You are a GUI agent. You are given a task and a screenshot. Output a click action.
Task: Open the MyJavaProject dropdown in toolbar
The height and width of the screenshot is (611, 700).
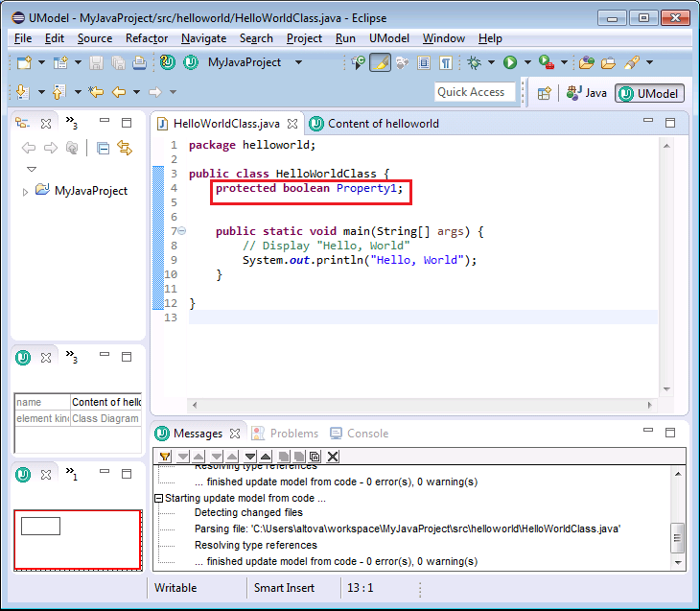[x=298, y=62]
